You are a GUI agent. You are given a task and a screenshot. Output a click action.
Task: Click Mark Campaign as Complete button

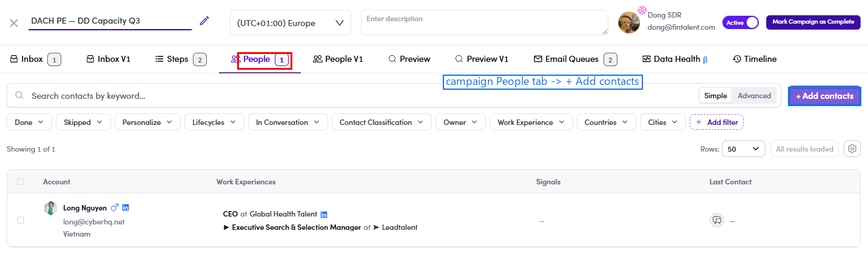813,22
